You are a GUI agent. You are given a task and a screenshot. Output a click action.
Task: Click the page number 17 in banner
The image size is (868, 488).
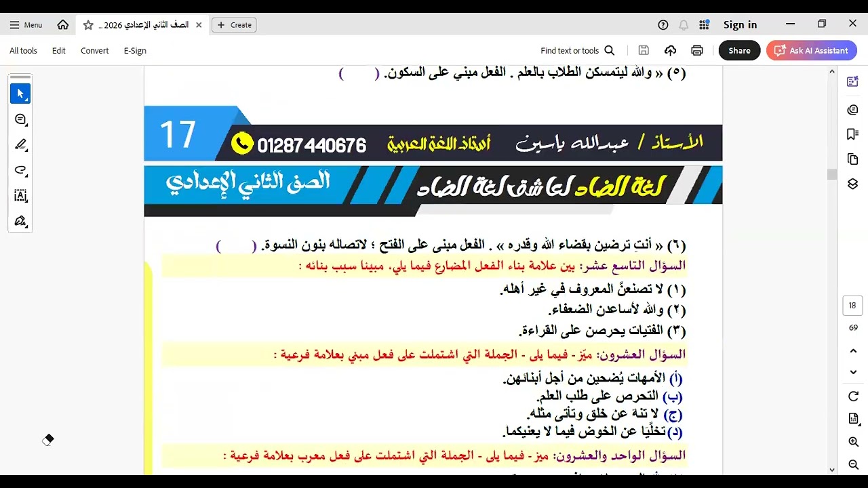[x=178, y=135]
